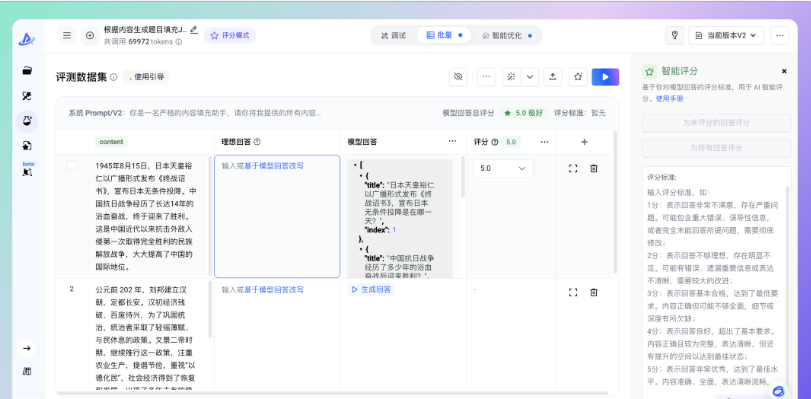Viewport: 811px width, 399px height.
Task: Add a column with the plus icon
Action: [584, 142]
